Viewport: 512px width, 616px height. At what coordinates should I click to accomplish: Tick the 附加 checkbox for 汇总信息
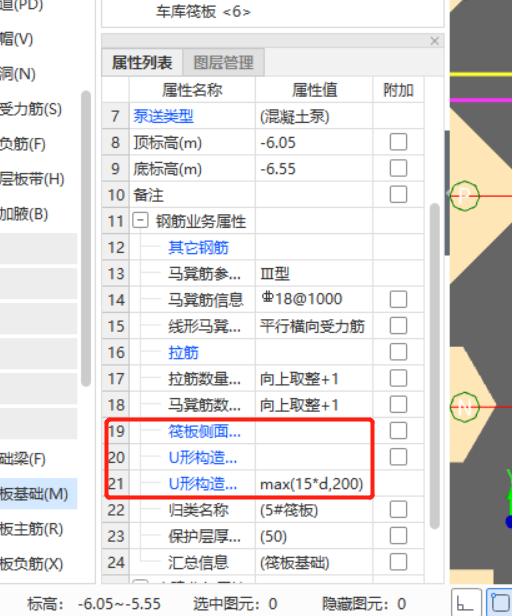[x=398, y=563]
